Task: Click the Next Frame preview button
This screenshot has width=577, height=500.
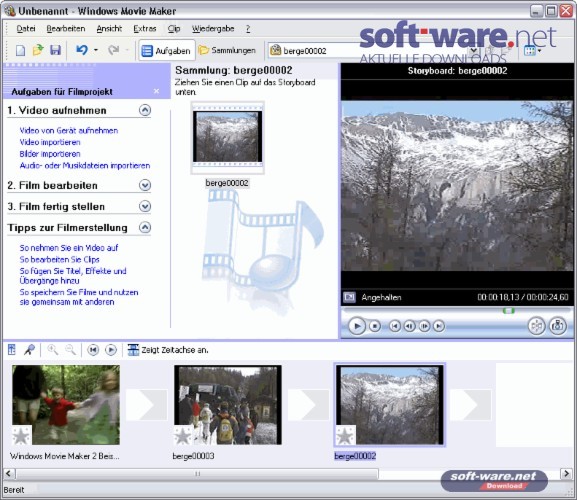Action: [x=424, y=326]
